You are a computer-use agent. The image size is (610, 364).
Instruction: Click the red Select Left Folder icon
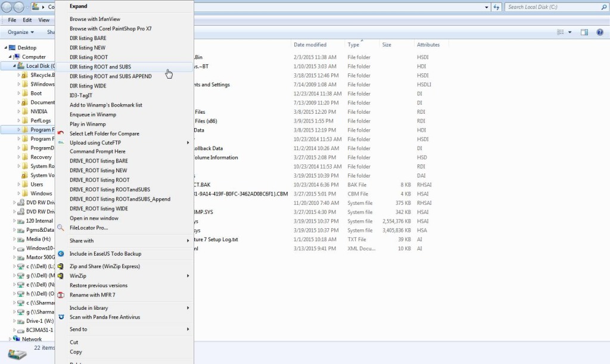click(60, 133)
